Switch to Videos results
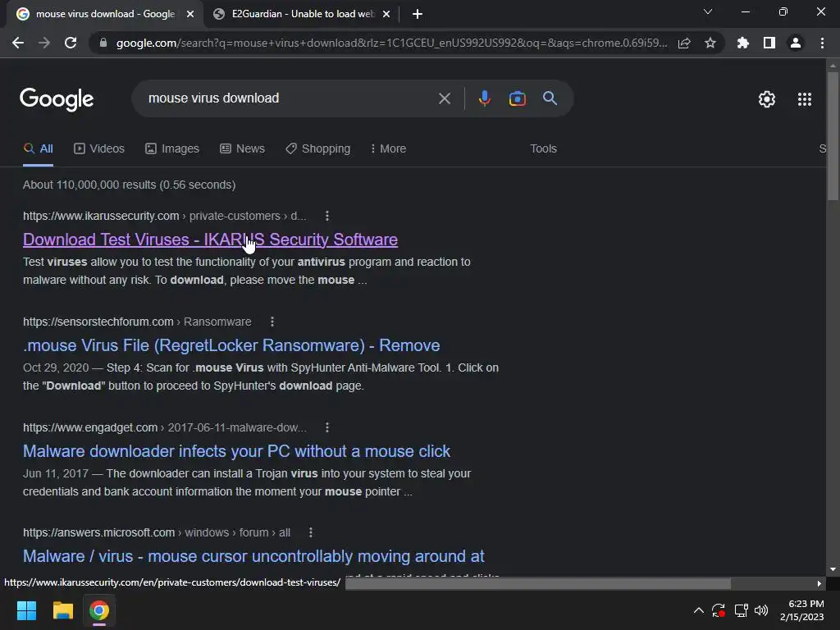Image resolution: width=840 pixels, height=630 pixels. tap(99, 149)
